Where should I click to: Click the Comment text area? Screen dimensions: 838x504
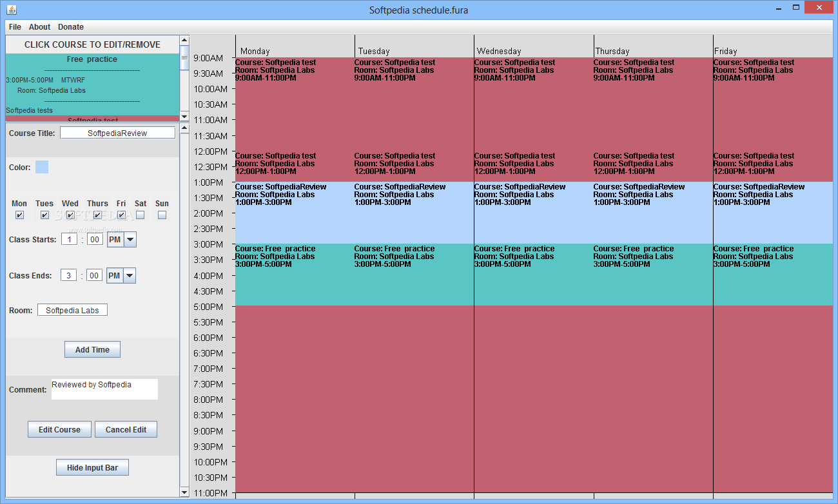point(104,389)
